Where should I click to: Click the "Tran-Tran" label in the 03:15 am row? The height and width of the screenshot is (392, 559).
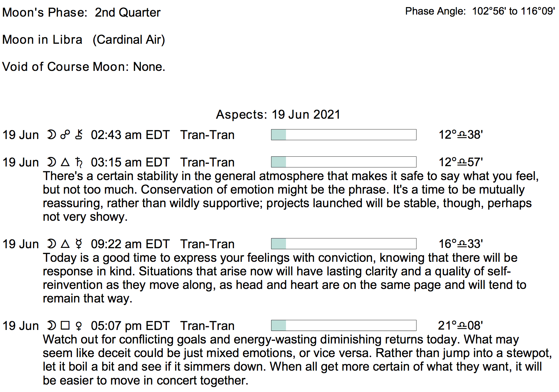207,162
